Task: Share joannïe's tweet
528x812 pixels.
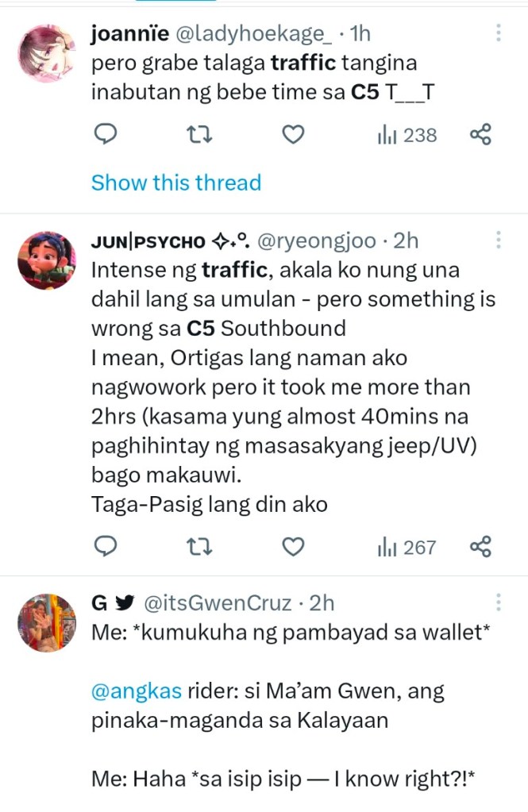Action: (x=481, y=136)
